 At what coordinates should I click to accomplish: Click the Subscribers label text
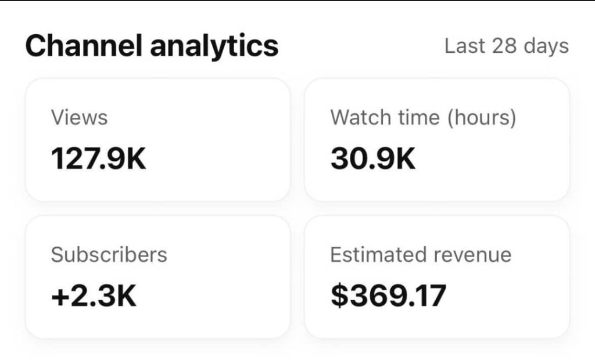[109, 254]
